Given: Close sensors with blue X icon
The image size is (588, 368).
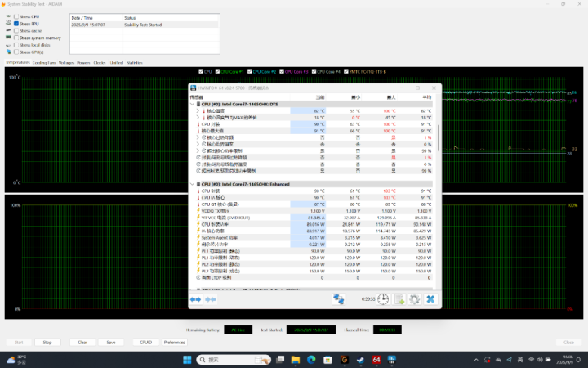Looking at the screenshot, I should pyautogui.click(x=430, y=299).
